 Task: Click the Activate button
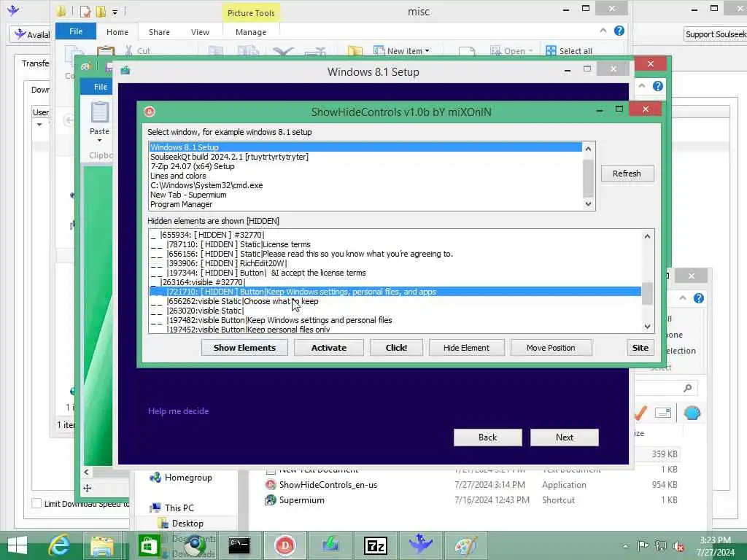point(329,348)
